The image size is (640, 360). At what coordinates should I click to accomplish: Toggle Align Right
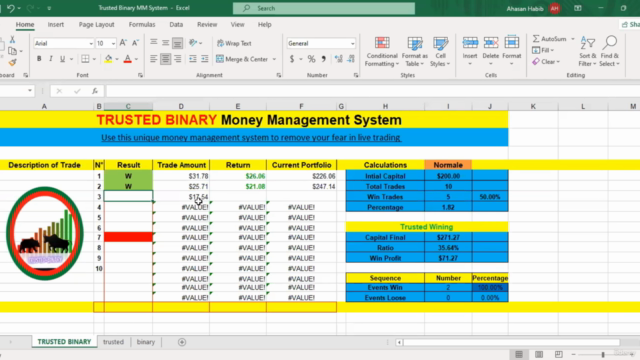coord(178,59)
